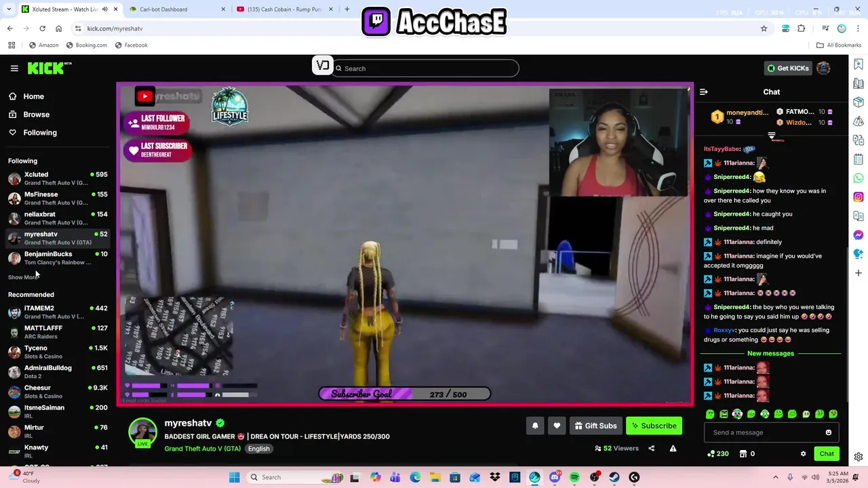Click the Kick search field
Image resolution: width=868 pixels, height=488 pixels.
[x=426, y=68]
